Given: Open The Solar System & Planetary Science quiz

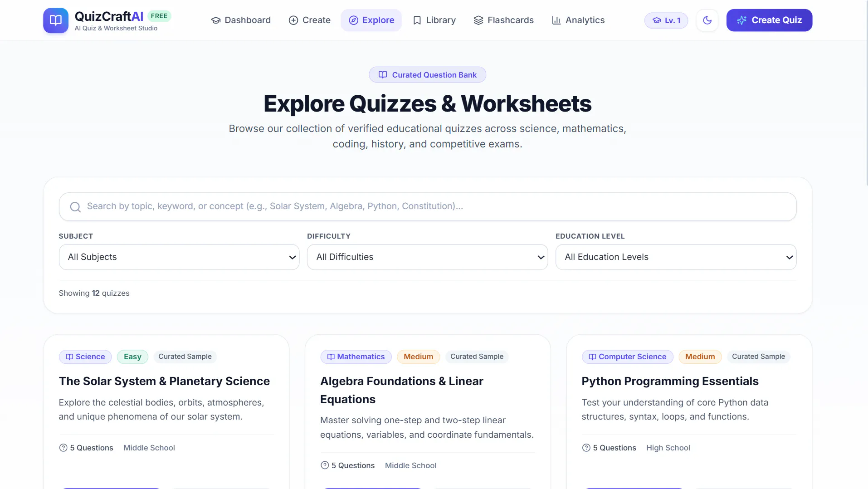Looking at the screenshot, I should [164, 381].
